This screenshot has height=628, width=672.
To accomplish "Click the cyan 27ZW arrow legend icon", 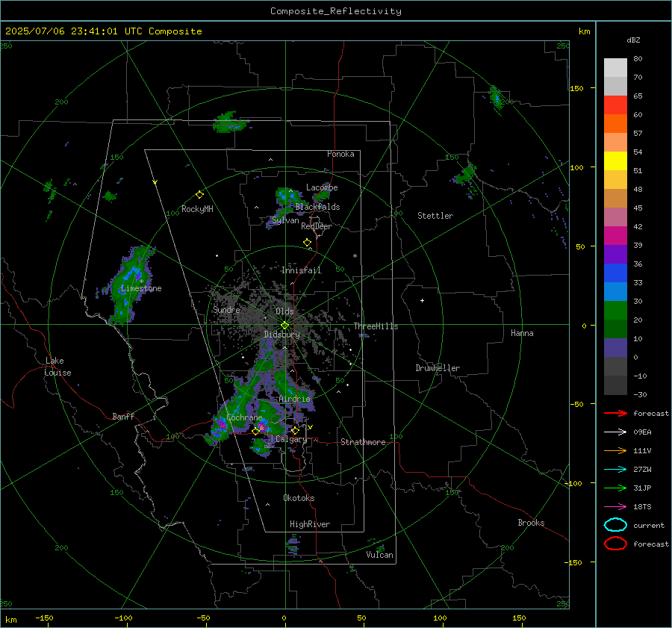I will [x=615, y=470].
